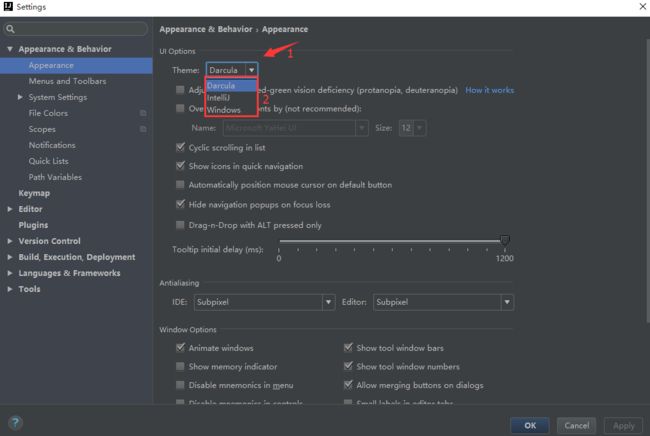Open the How it works link
Image resolution: width=650 pixels, height=436 pixels.
coord(490,90)
